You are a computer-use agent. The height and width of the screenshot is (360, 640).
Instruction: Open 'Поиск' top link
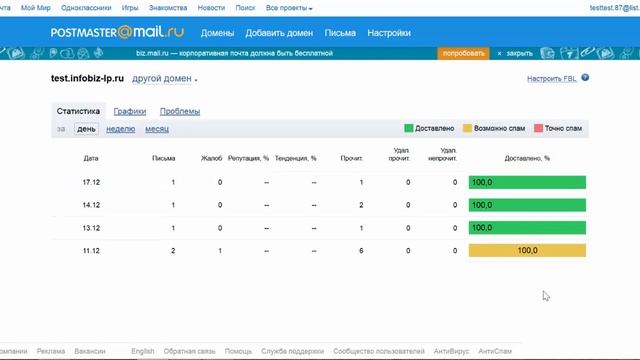[x=245, y=8]
